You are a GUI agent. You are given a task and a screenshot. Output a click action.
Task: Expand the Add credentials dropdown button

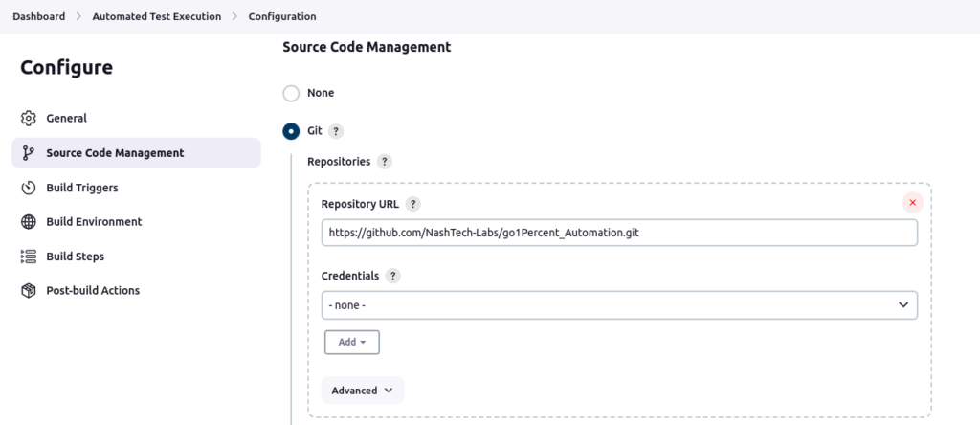pos(352,342)
